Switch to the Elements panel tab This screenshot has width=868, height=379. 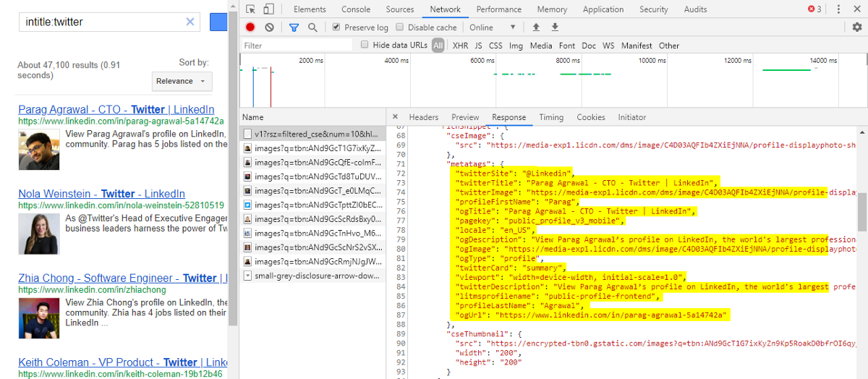[x=310, y=9]
